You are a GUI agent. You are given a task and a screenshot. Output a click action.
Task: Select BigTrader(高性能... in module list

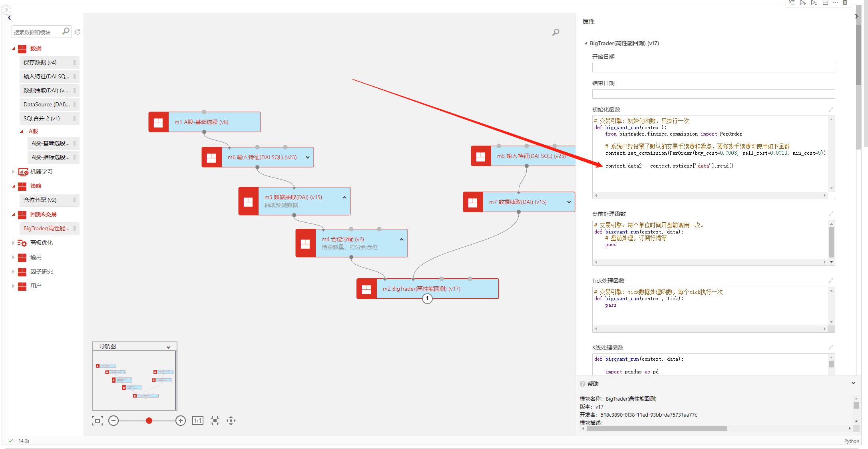tap(46, 229)
